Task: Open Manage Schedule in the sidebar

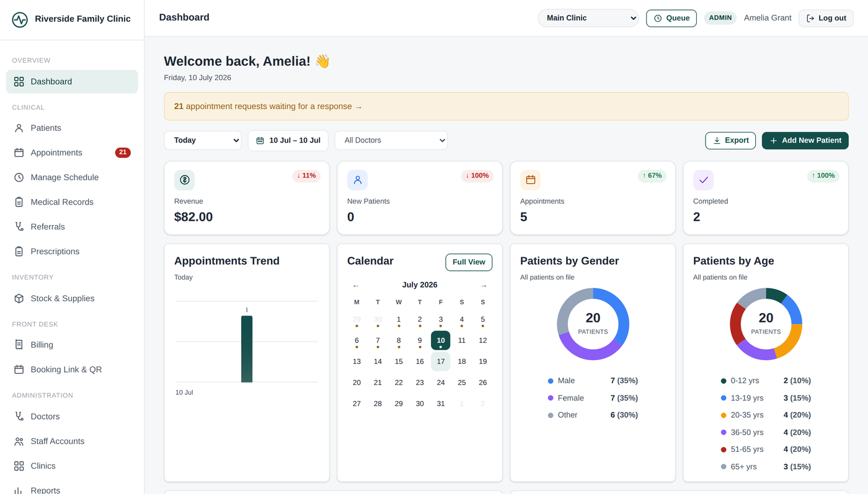Action: [72, 177]
